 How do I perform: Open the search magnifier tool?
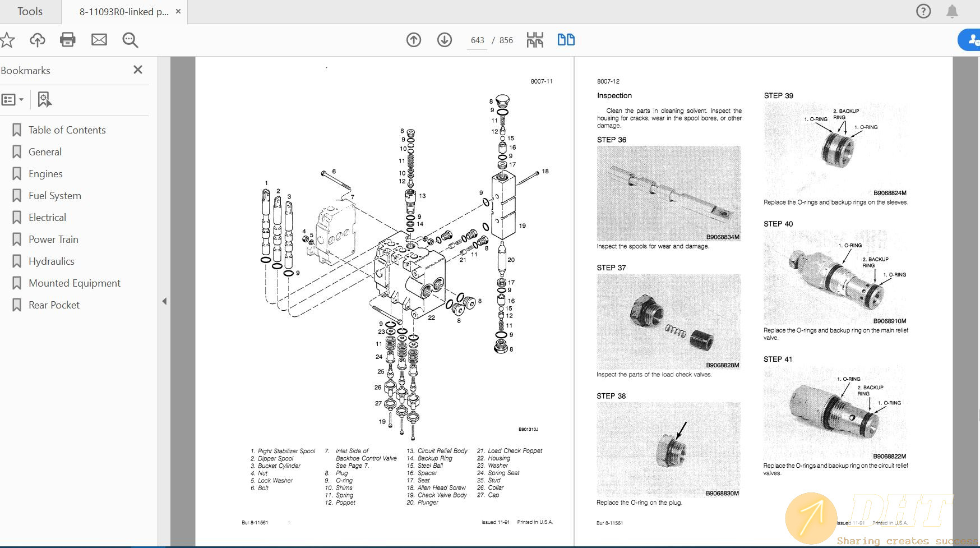click(x=130, y=40)
